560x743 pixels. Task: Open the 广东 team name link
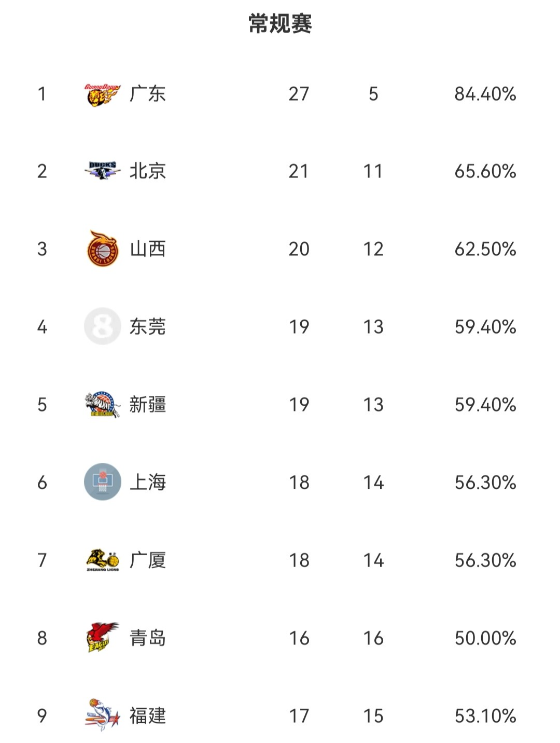tap(148, 94)
